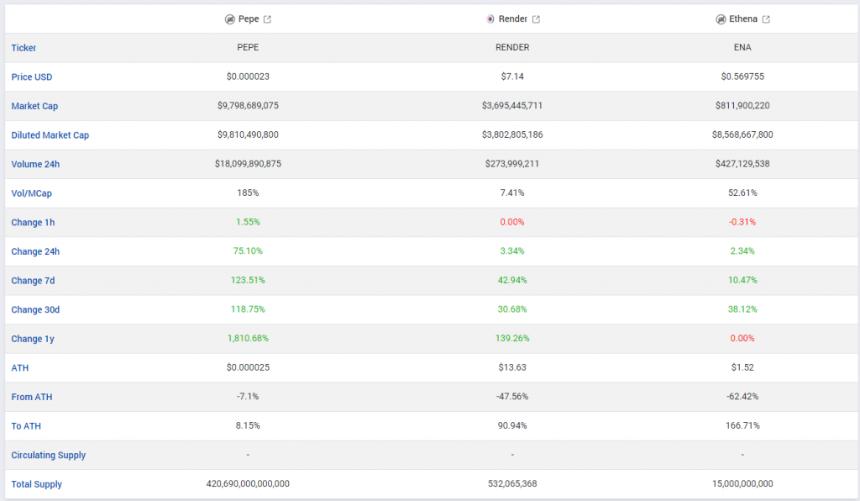Viewport: 860px width, 501px height.
Task: Click the Render coin logo
Action: pos(490,19)
